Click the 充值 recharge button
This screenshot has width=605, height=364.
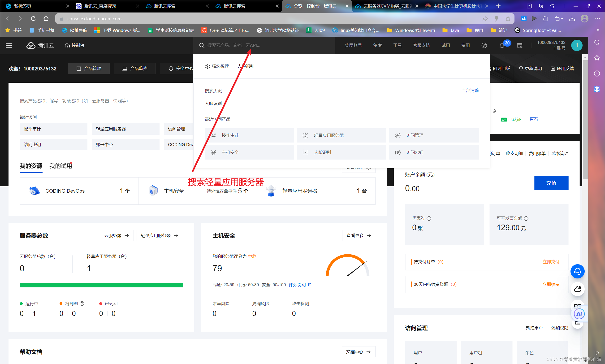point(551,183)
